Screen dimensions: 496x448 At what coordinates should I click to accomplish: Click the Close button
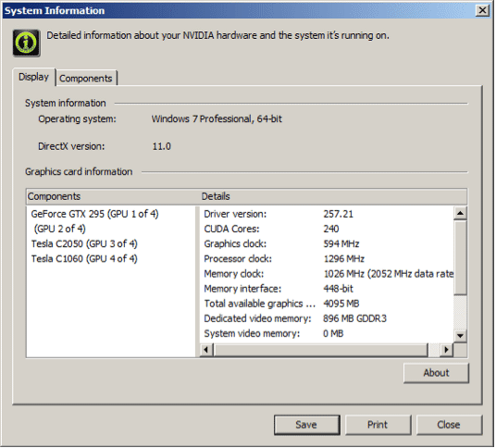450,426
